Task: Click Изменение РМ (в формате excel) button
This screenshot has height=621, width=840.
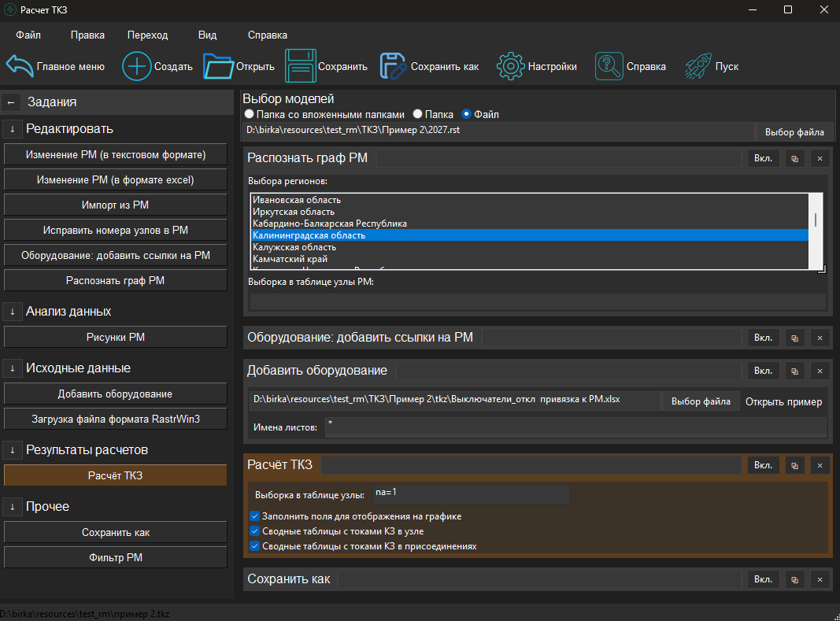Action: point(116,180)
